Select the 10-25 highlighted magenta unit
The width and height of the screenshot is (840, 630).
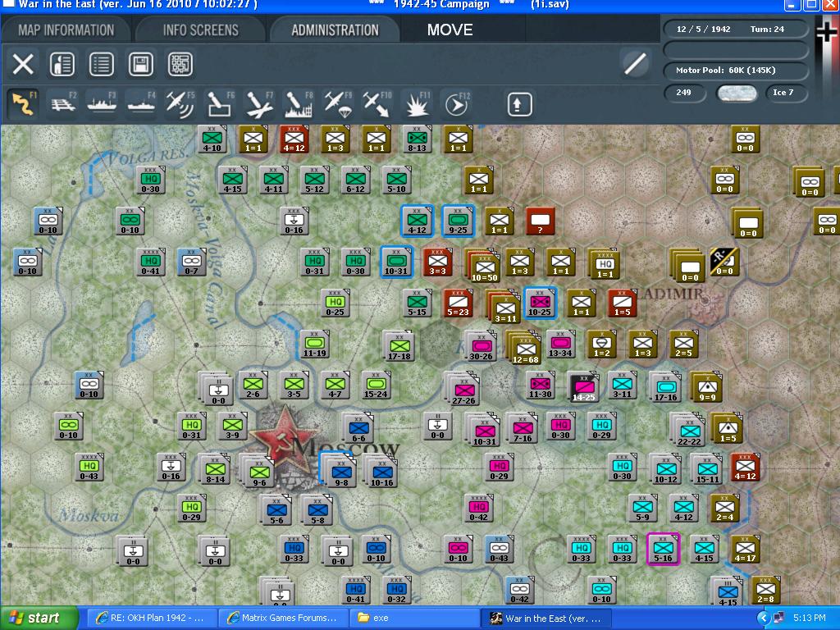pos(540,303)
